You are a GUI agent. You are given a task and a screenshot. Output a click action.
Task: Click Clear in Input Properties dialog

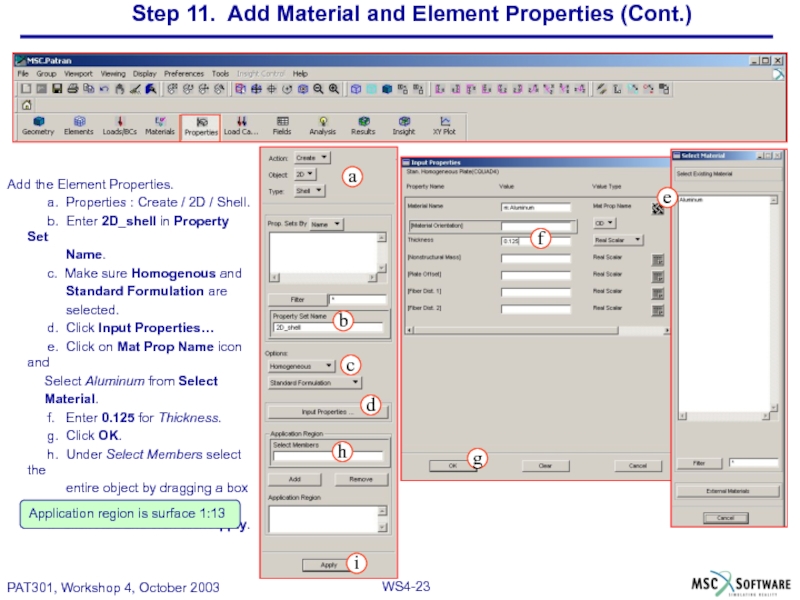[545, 466]
